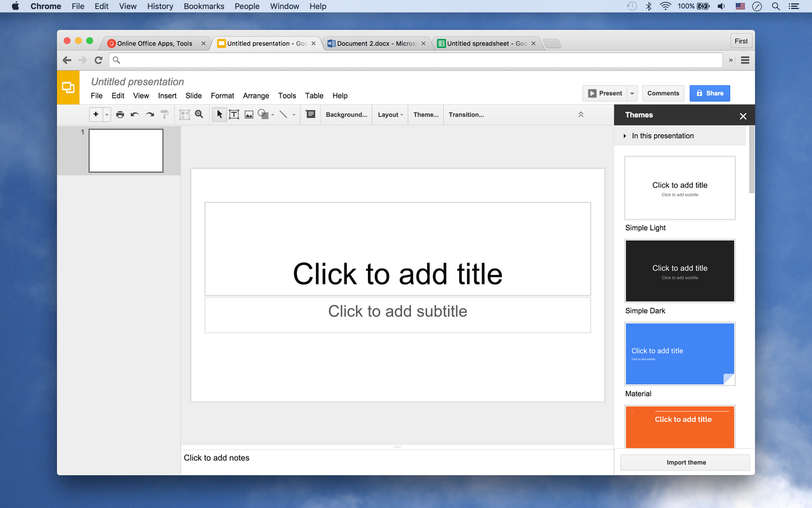Select the Paint format tool
Image resolution: width=812 pixels, height=508 pixels.
coord(164,114)
